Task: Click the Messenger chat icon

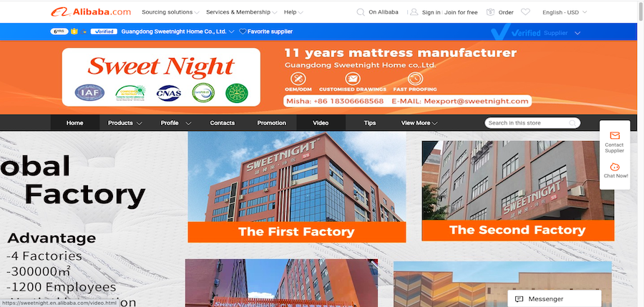Action: coord(519,299)
